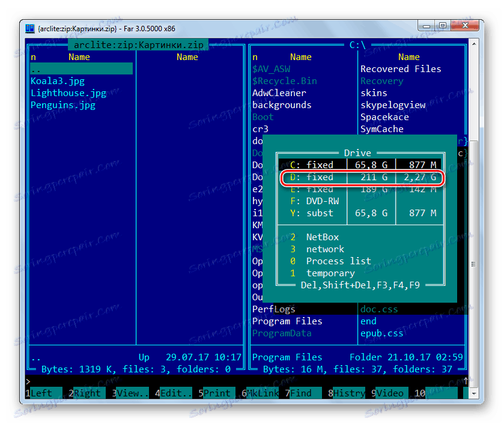Click the 2Right function key

click(x=87, y=393)
